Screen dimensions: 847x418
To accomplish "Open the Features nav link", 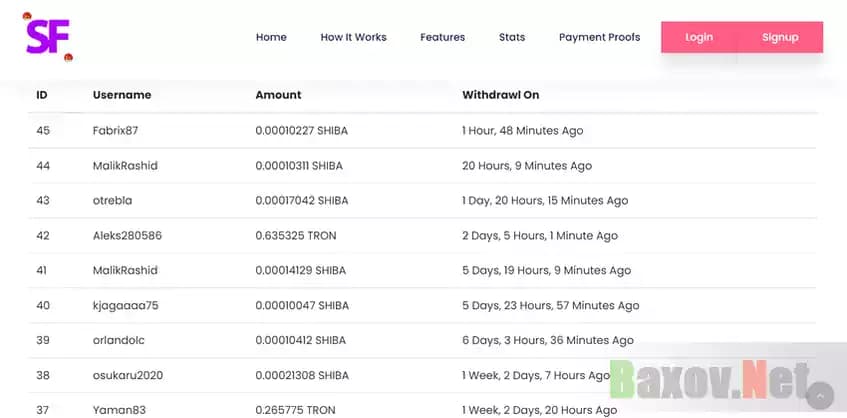I will point(442,37).
